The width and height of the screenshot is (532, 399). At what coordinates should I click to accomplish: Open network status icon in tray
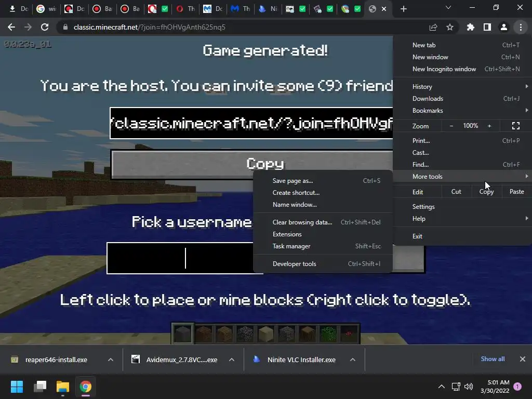tap(456, 387)
